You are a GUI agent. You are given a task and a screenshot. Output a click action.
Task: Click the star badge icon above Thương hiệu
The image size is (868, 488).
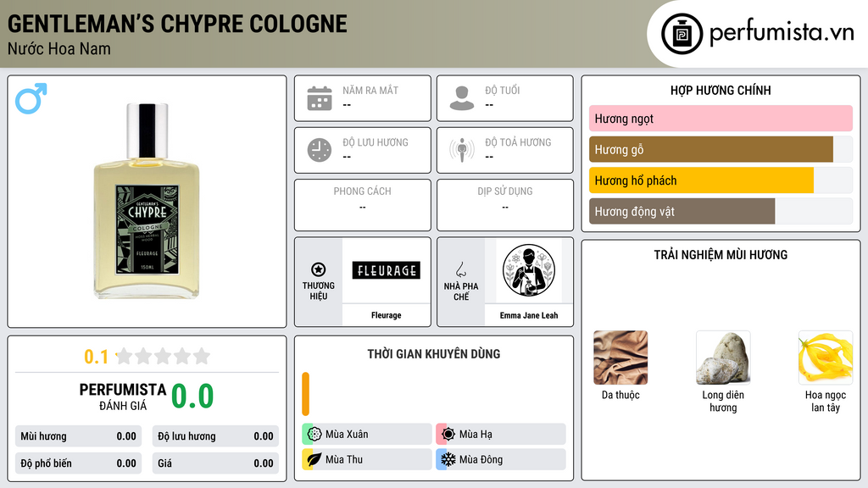point(319,269)
